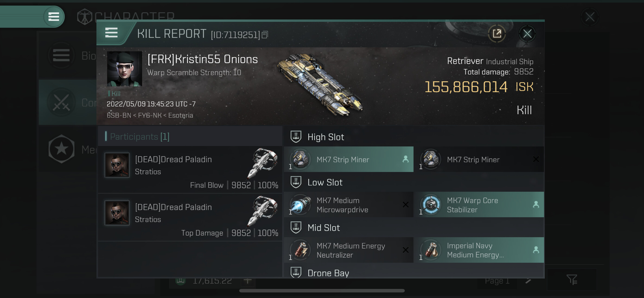
Task: Open the main menu button at top left
Action: pyautogui.click(x=54, y=16)
